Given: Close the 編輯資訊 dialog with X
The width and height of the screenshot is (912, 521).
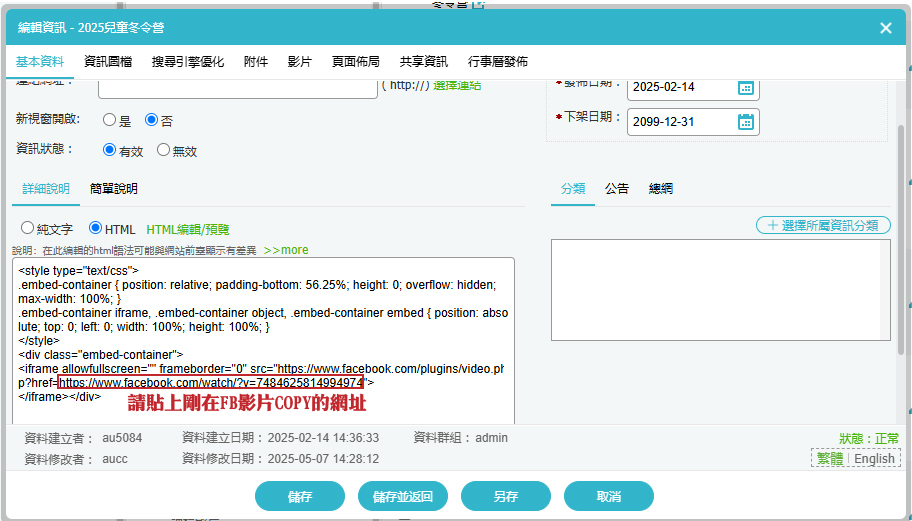Looking at the screenshot, I should coord(886,28).
